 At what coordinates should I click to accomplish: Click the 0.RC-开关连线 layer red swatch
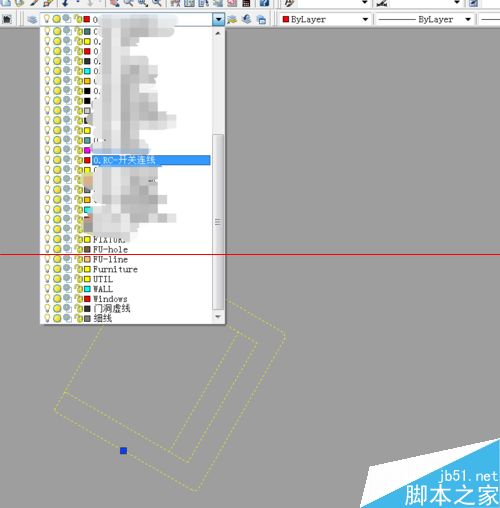pos(87,160)
